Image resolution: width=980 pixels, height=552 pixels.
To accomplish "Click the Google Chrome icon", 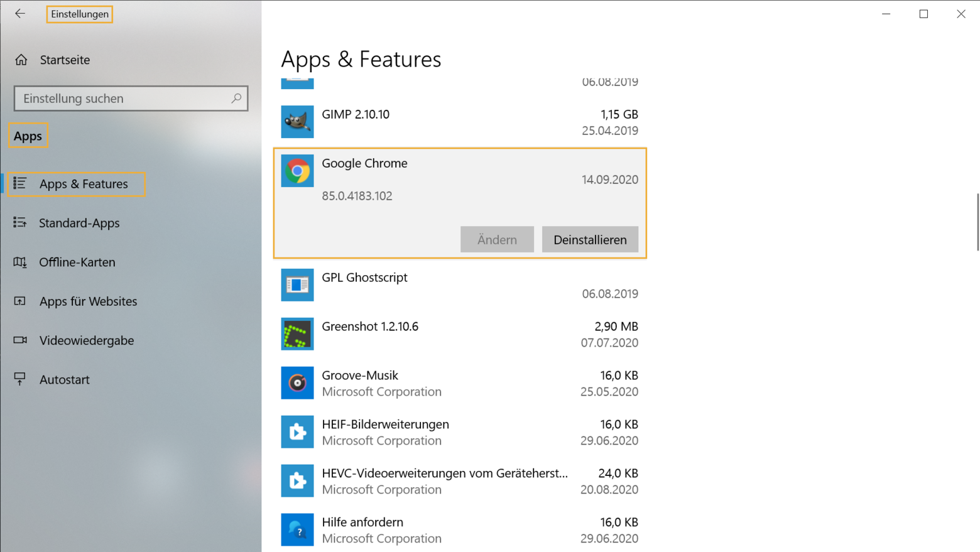I will click(297, 170).
